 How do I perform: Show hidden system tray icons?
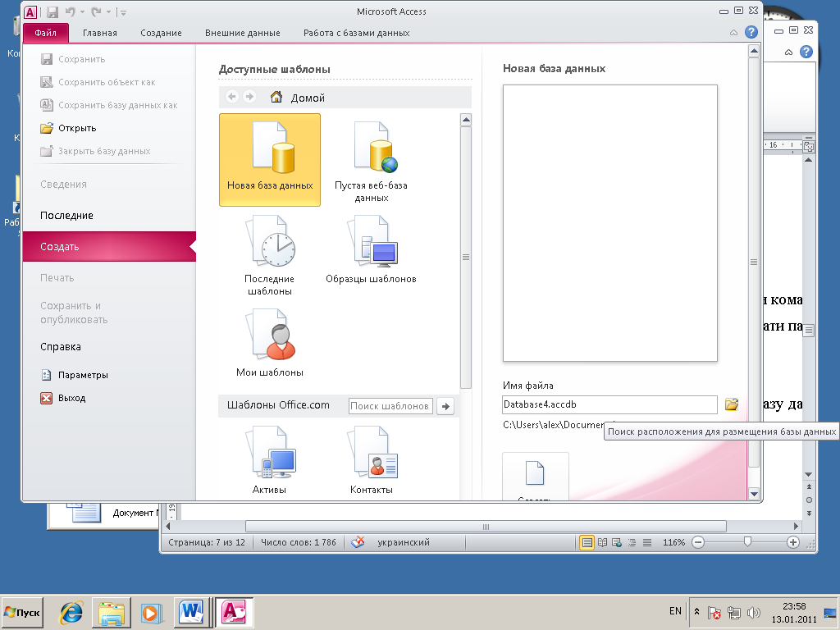pyautogui.click(x=696, y=611)
